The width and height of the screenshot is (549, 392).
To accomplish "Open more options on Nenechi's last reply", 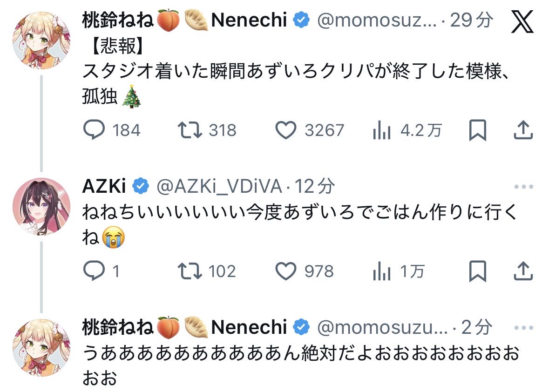I will tap(523, 328).
